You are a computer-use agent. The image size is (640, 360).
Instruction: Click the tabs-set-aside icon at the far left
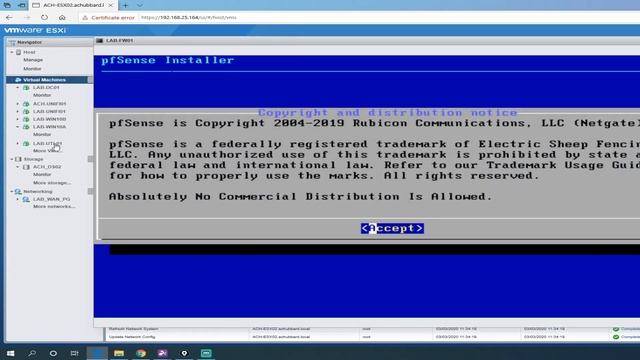pos(7,5)
